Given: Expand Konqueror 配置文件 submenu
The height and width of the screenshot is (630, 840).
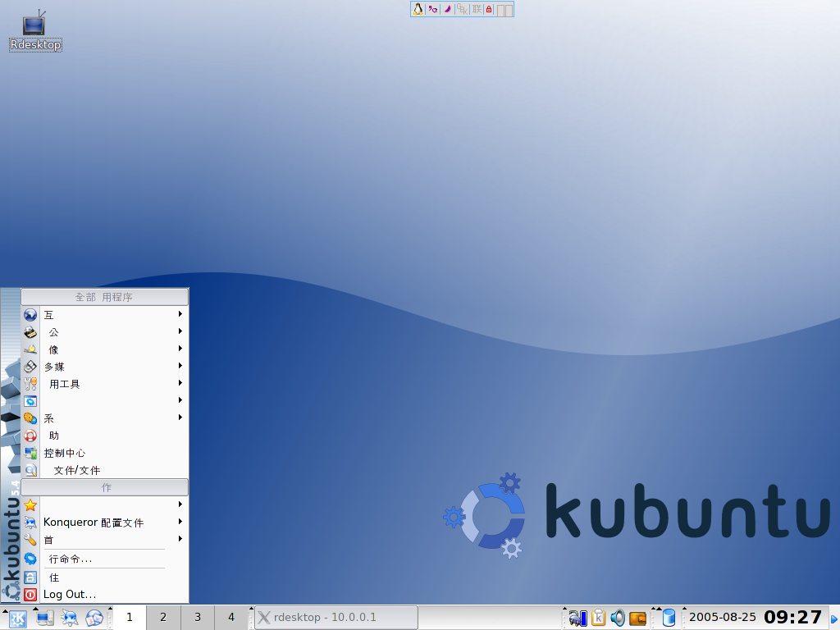Looking at the screenshot, I should pyautogui.click(x=105, y=522).
